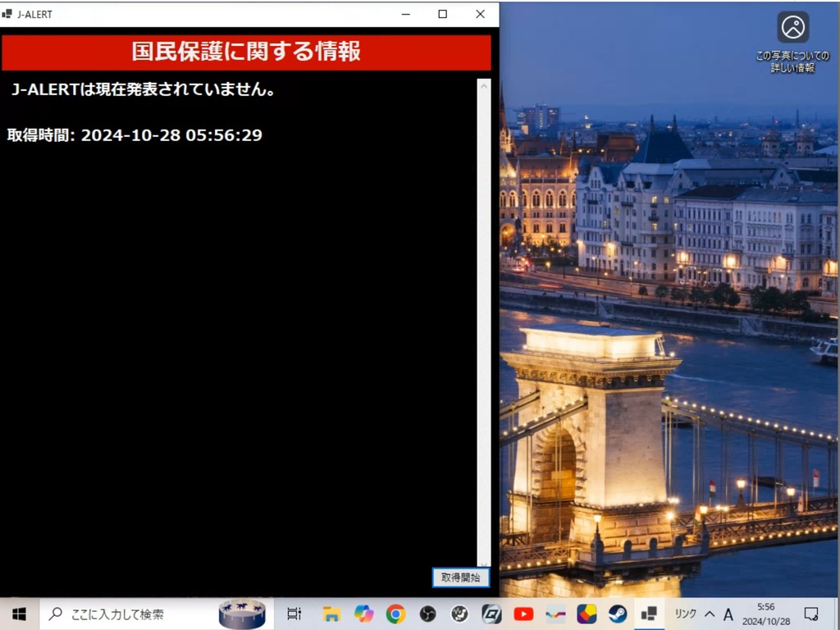Open the taskbar app right of OBS
The height and width of the screenshot is (630, 840).
pyautogui.click(x=459, y=614)
